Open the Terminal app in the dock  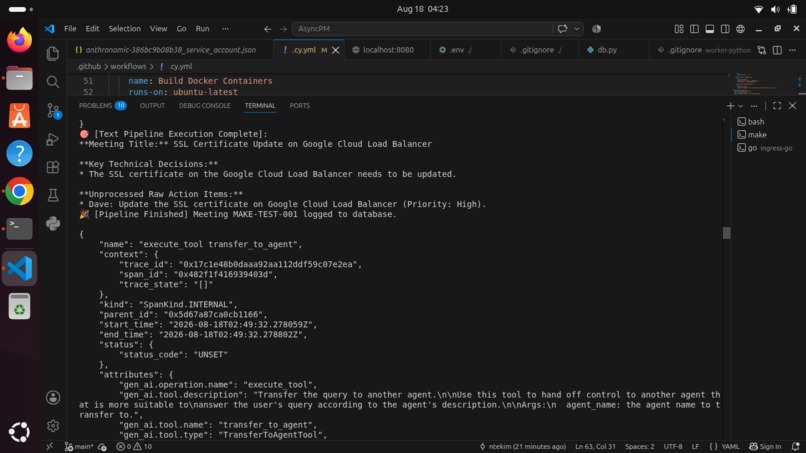[19, 229]
